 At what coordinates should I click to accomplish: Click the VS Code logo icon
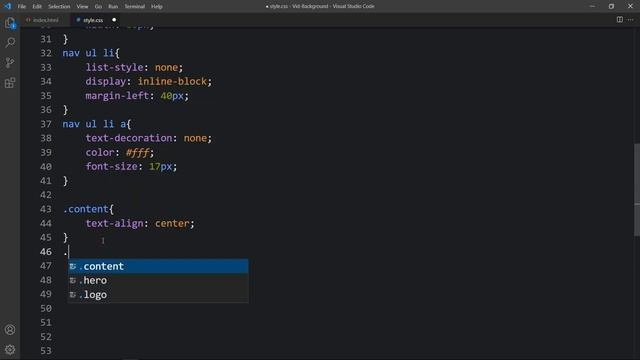(7, 6)
